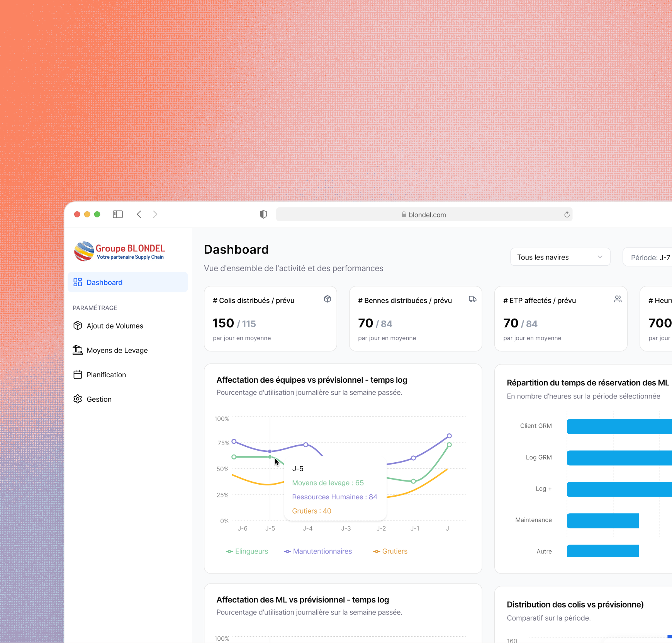
Task: Click the Log + bar
Action: [x=619, y=489]
